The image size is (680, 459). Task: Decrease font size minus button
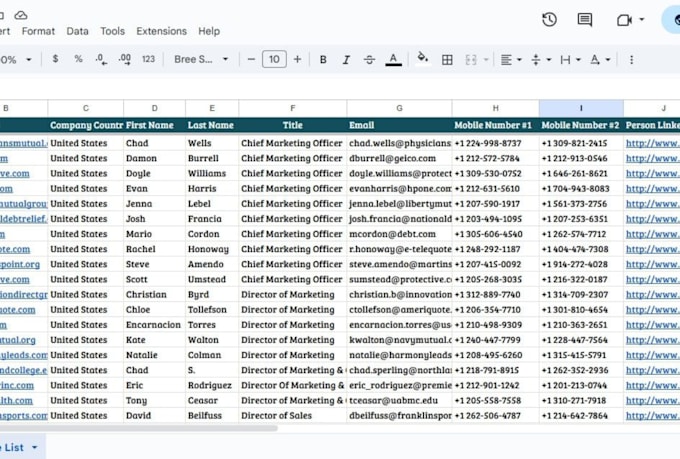tap(251, 59)
